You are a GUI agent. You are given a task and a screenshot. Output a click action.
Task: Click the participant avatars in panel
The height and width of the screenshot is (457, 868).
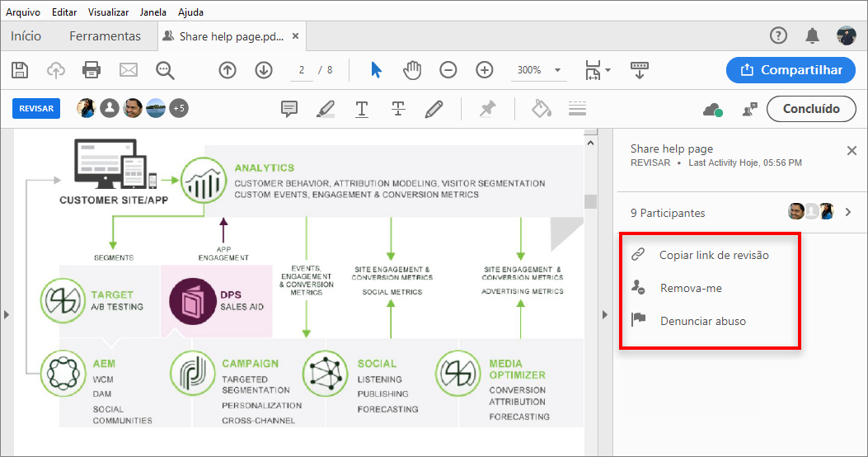811,211
